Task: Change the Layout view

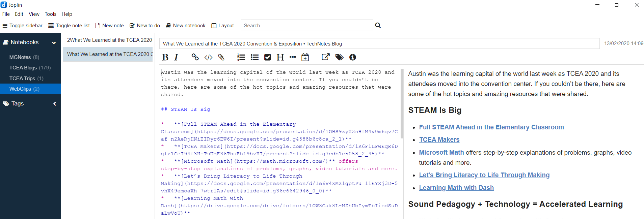Action: click(223, 26)
